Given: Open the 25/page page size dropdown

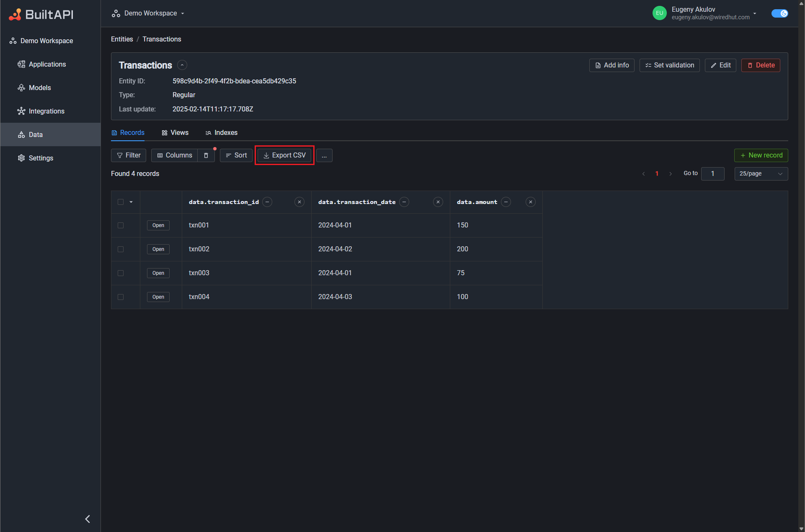Looking at the screenshot, I should coord(761,173).
